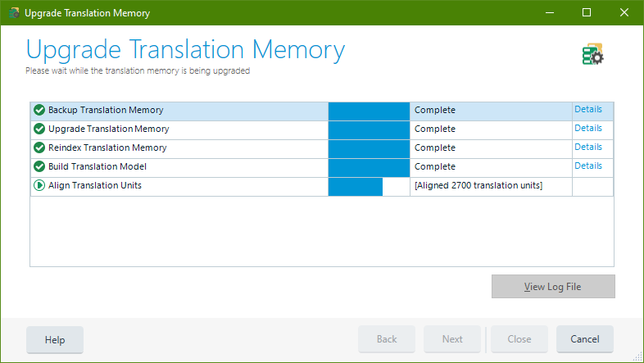Select the Align Translation Units row label
The image size is (644, 363).
pos(95,186)
